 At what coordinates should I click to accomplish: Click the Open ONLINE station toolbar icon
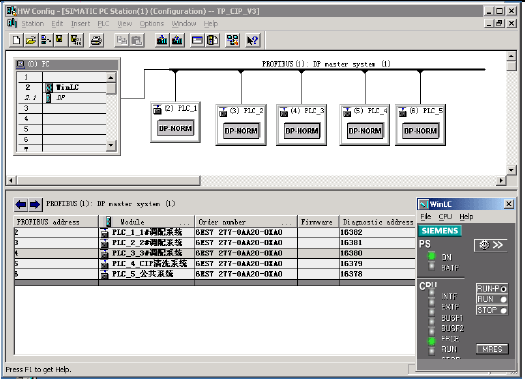pos(45,41)
